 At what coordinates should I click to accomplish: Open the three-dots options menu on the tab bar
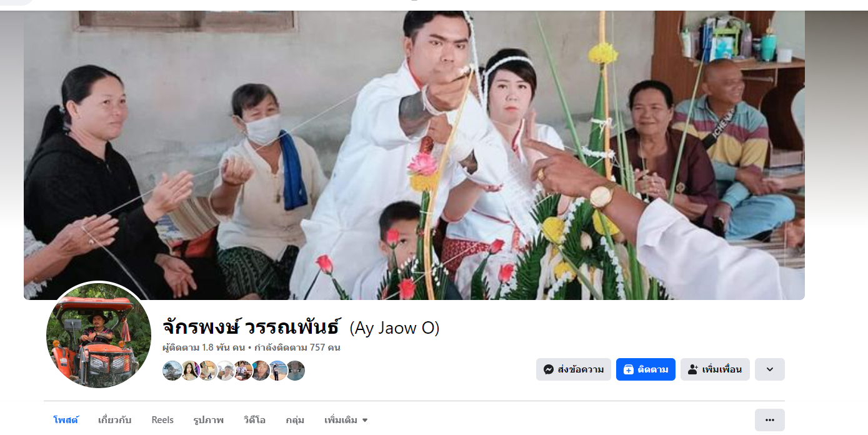tap(769, 420)
